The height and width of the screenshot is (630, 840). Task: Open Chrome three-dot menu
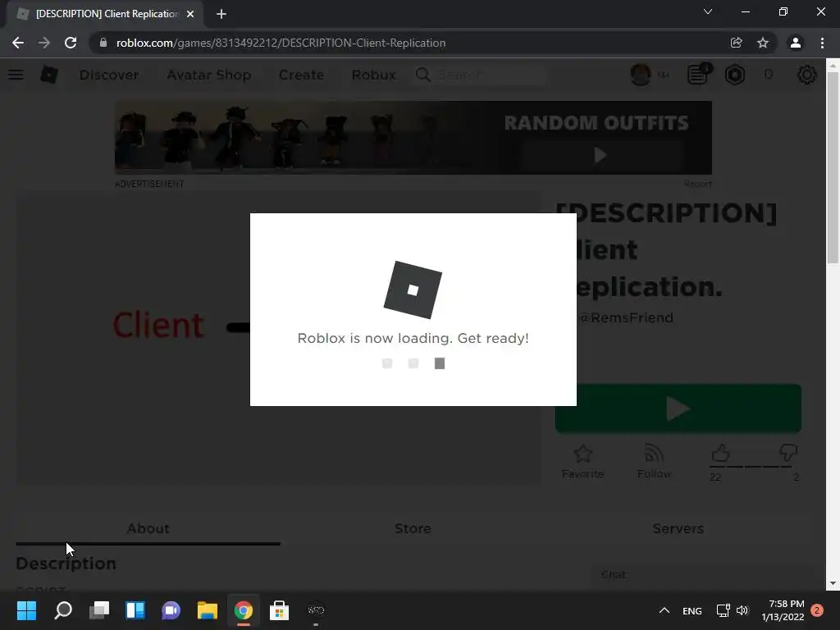(822, 43)
